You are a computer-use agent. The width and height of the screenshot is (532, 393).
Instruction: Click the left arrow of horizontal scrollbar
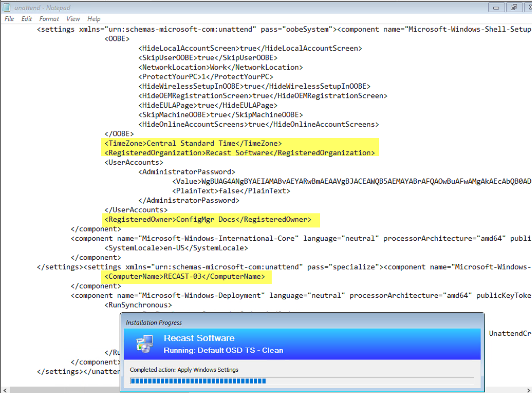(x=5, y=390)
